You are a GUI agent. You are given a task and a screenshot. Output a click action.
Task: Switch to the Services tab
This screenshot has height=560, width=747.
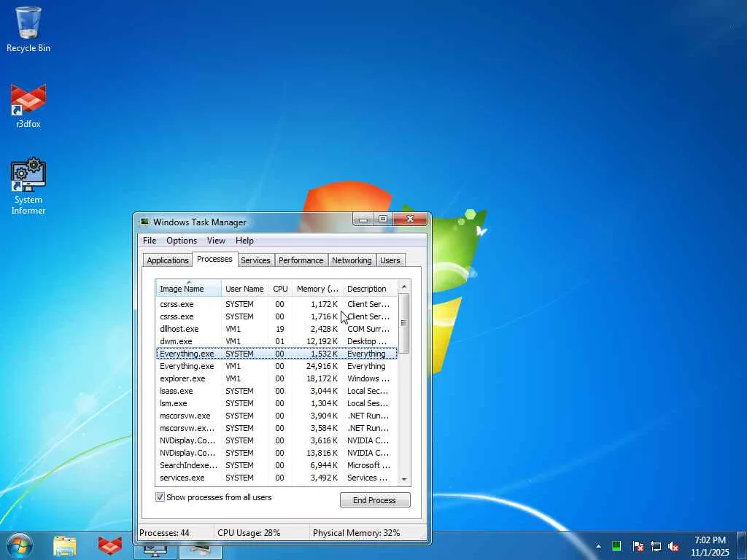[255, 260]
